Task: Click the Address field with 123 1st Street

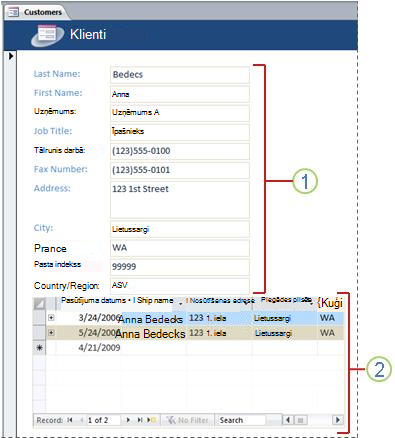Action: (x=180, y=200)
